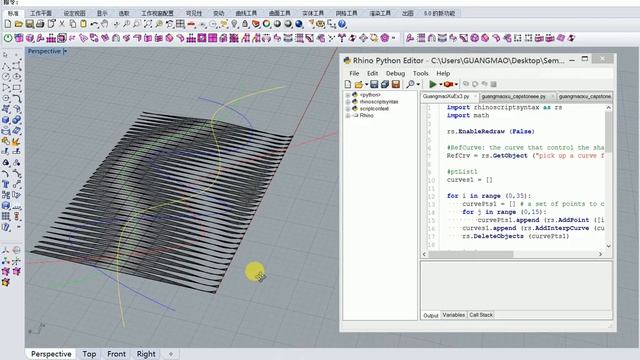Open dropdown arrow next to Find magnifier
Viewport: 640px width, 360px height.
pyautogui.click(x=418, y=85)
